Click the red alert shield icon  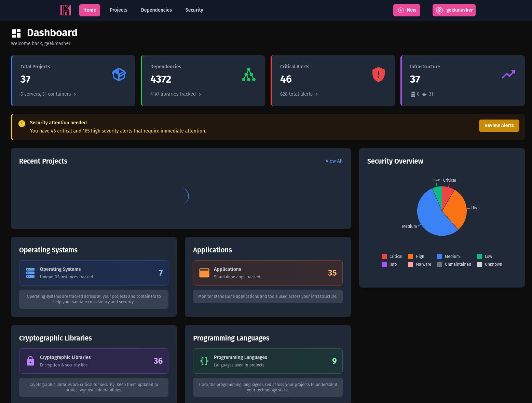tap(378, 74)
